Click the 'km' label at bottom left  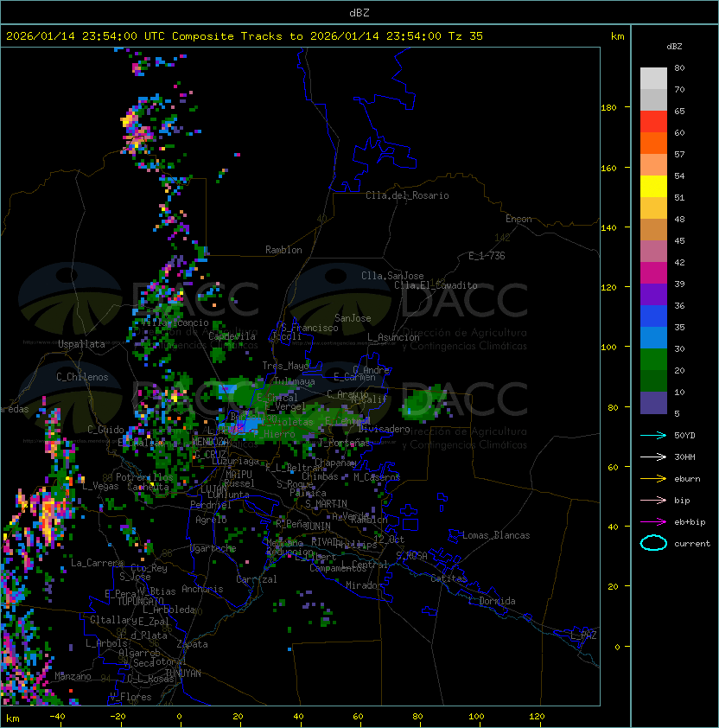pyautogui.click(x=13, y=718)
